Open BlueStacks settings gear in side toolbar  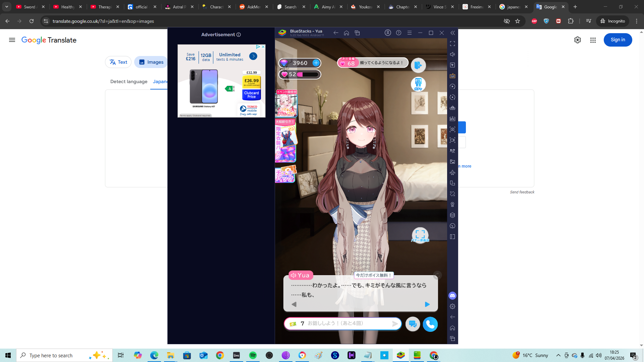click(452, 306)
